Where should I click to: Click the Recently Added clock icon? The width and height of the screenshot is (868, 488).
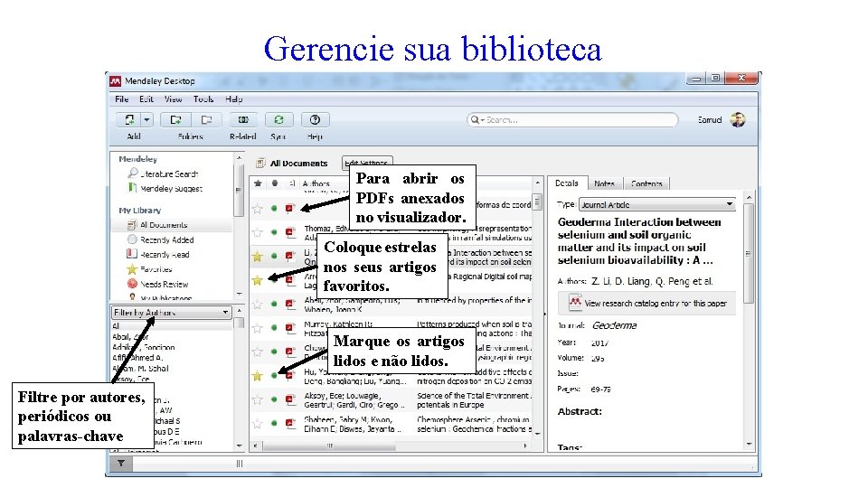[132, 239]
